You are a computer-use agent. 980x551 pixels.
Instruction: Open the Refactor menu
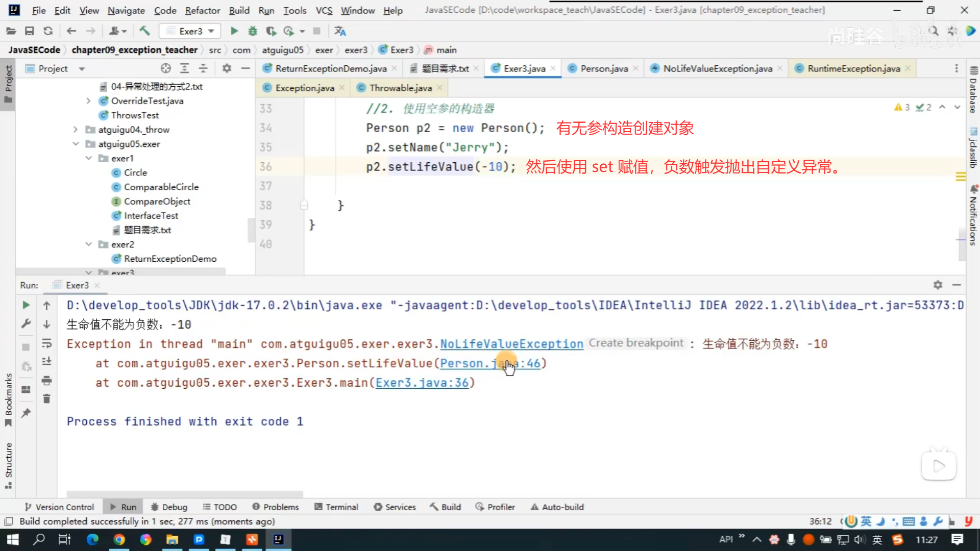tap(202, 10)
